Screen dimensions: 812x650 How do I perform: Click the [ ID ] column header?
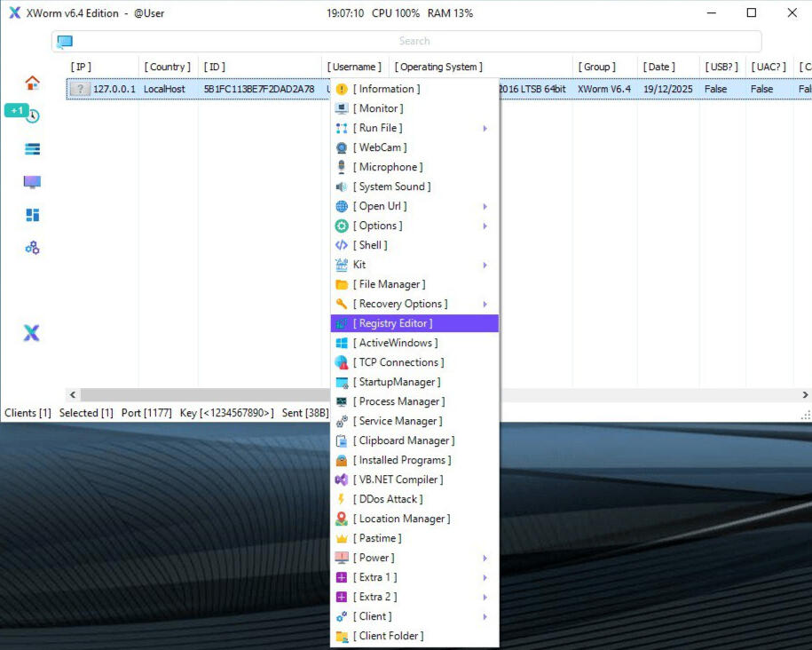pyautogui.click(x=215, y=67)
